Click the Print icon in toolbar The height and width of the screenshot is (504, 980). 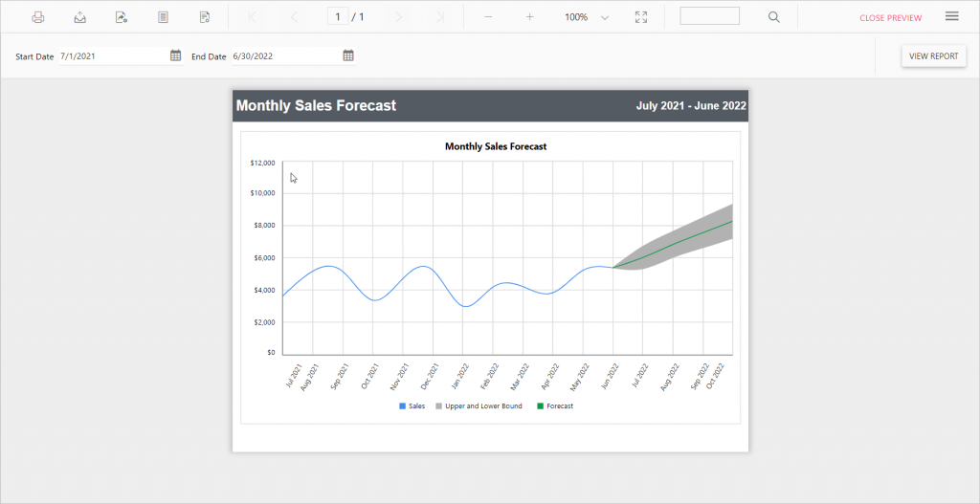click(38, 17)
